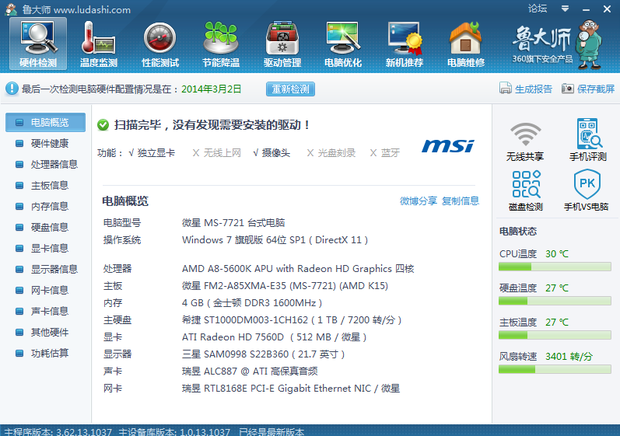Click the 重新检测 rescan button
Viewport: 620px width, 436px height.
click(x=292, y=89)
